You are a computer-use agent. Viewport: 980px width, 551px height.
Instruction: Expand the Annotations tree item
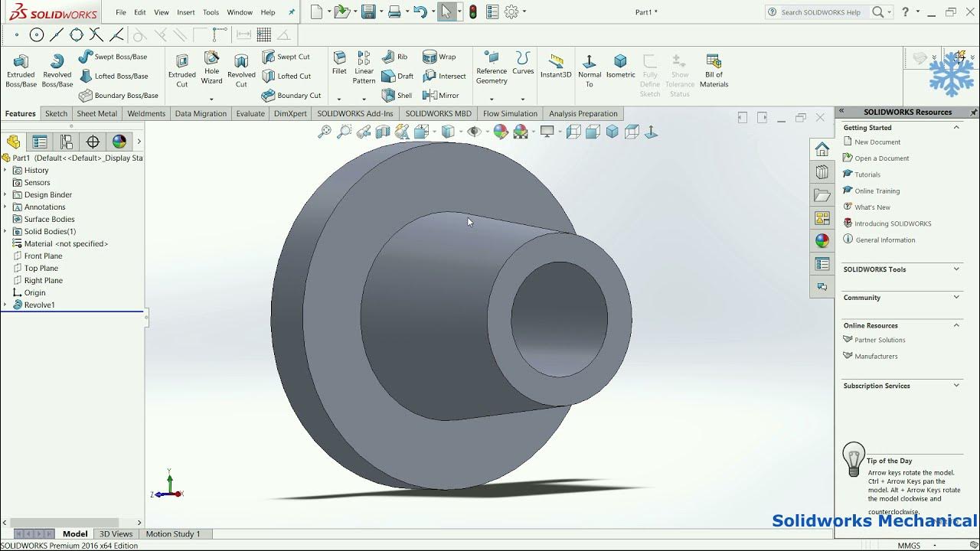[5, 207]
